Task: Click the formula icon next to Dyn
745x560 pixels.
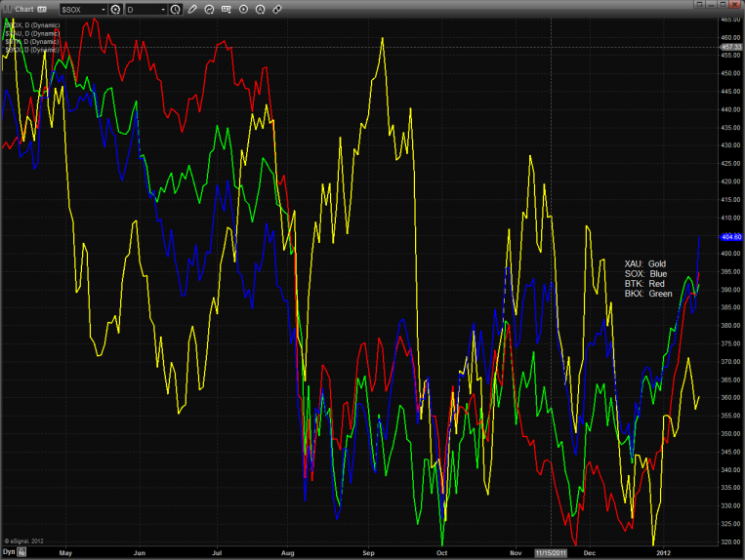Action: (x=21, y=552)
